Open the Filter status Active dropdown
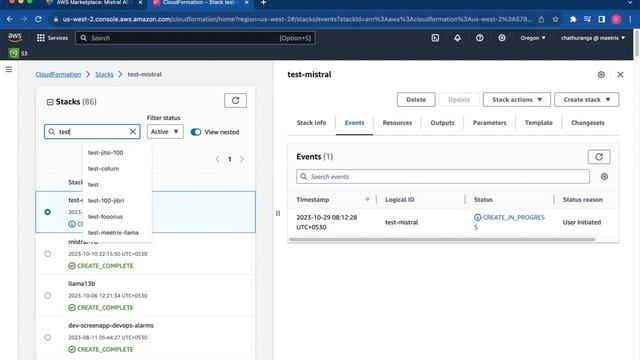640x360 pixels. pos(165,131)
